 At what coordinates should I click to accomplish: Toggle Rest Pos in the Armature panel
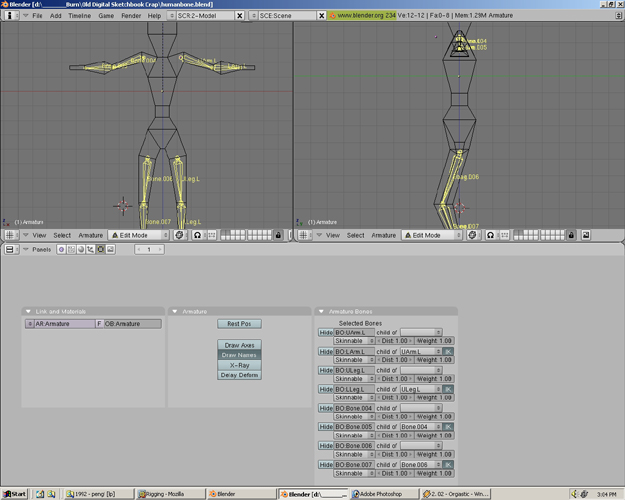click(x=239, y=324)
